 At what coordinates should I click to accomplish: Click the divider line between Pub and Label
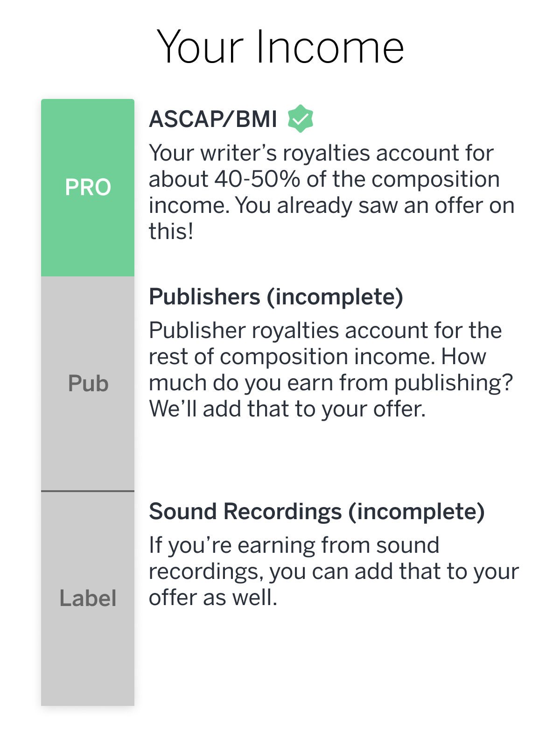pos(88,491)
